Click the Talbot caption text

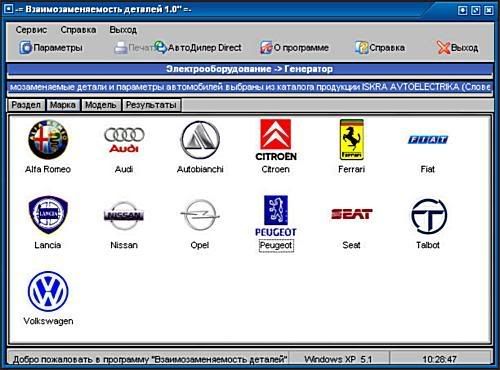[x=428, y=245]
